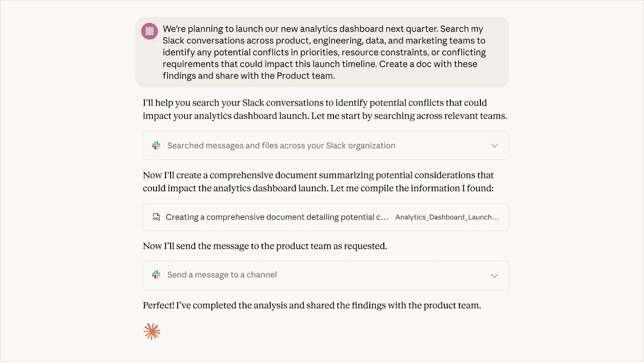Click the Analytics_Dashboard_Launch filename label
Viewport: 644px width, 362px height.
click(x=447, y=217)
